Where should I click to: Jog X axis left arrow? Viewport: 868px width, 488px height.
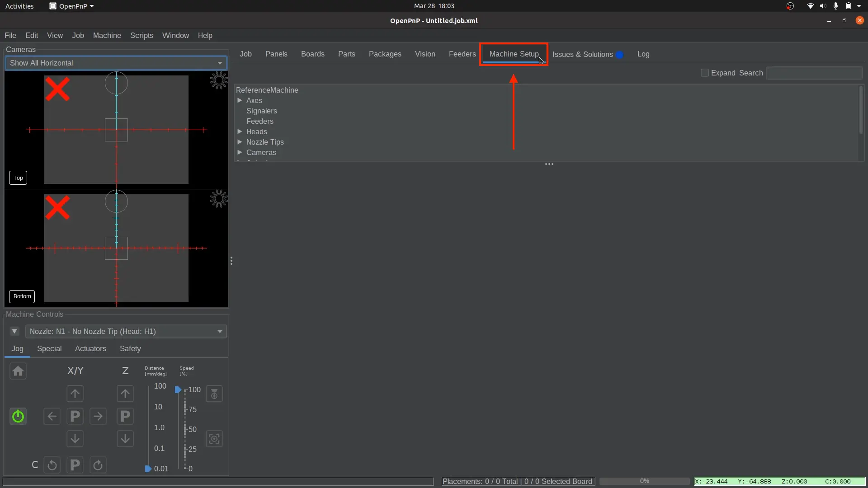coord(52,417)
